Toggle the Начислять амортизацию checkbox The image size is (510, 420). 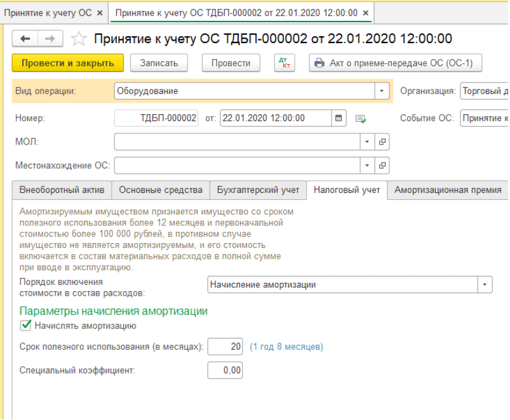[x=26, y=326]
